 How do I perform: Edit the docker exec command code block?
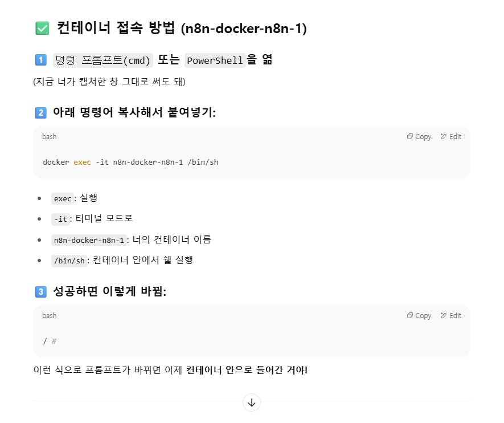coord(451,137)
